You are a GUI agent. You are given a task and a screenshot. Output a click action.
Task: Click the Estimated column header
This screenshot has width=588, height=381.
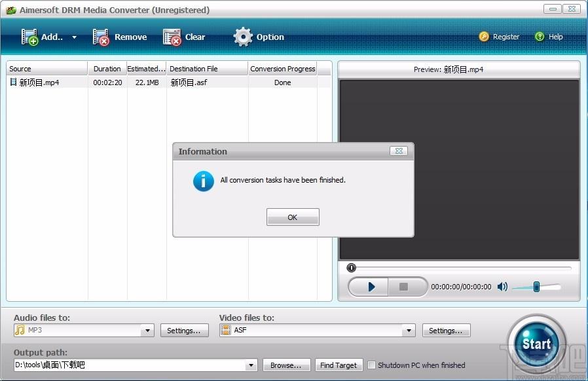pyautogui.click(x=146, y=69)
